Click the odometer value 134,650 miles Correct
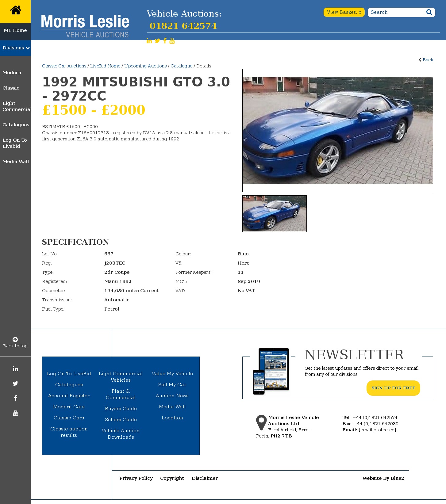Viewport: 446px width, 504px height. pos(132,291)
